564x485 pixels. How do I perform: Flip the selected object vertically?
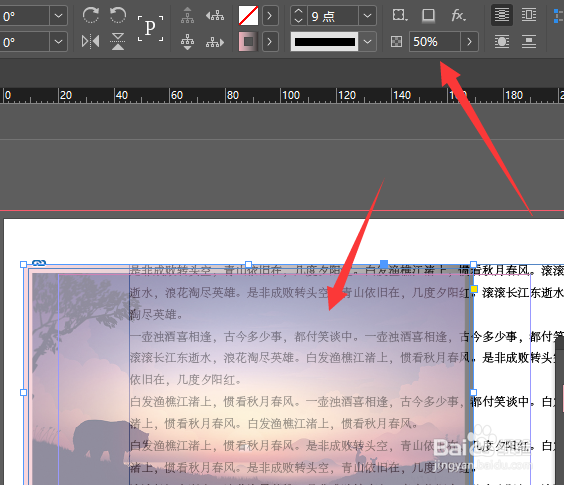click(118, 41)
